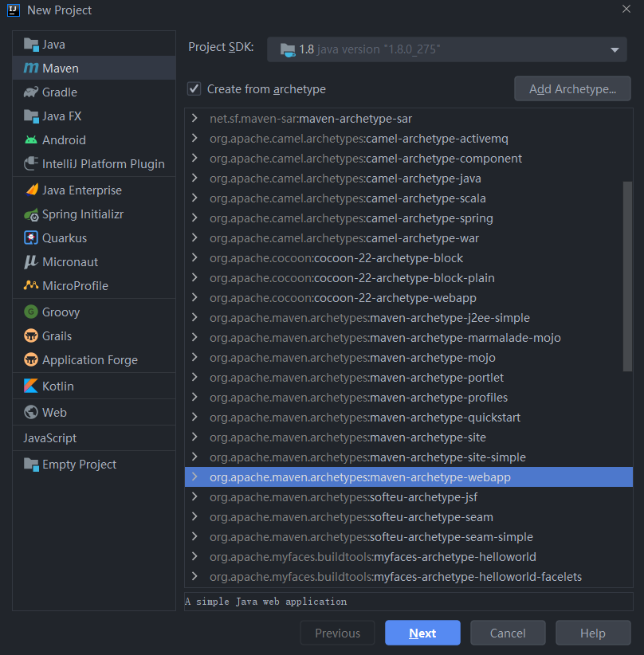Viewport: 644px width, 655px height.
Task: Expand cocoon-22-archetype-webapp chevron
Action: click(x=194, y=297)
